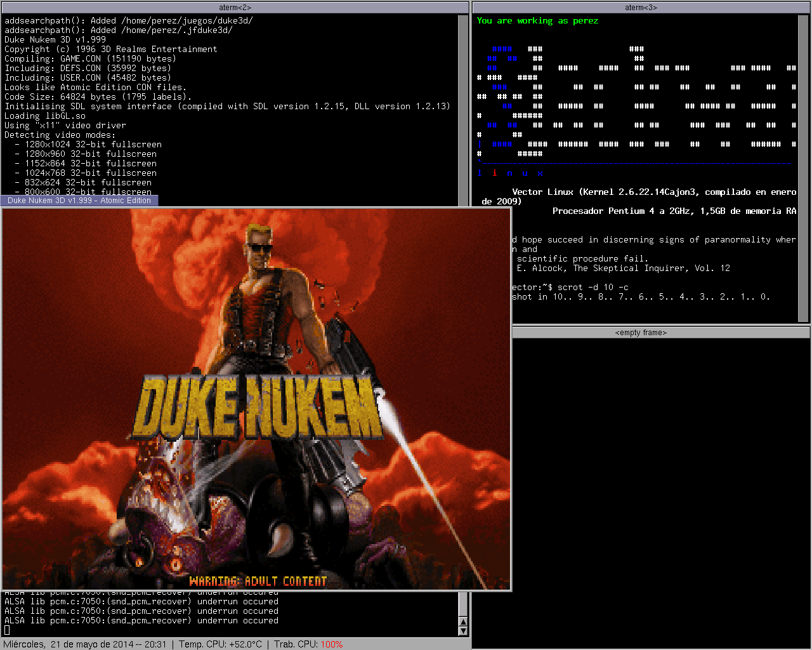Click the 'Procesador Pentium 4 a 2GHz' line

click(x=674, y=211)
